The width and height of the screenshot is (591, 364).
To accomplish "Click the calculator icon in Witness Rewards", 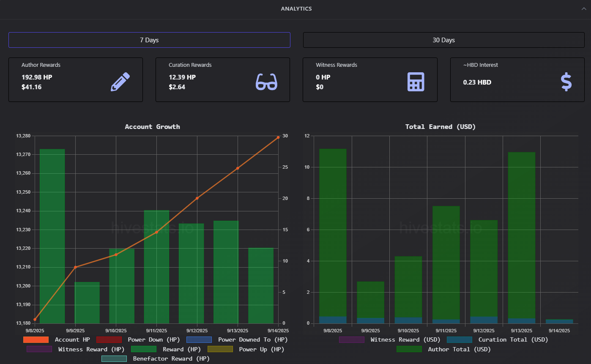I will pos(415,82).
